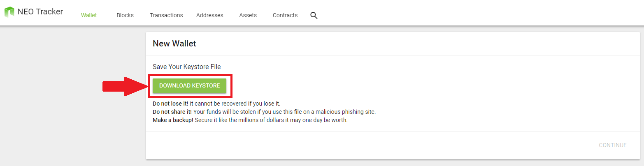This screenshot has width=644, height=166.
Task: Switch to the Transactions section
Action: pos(166,15)
